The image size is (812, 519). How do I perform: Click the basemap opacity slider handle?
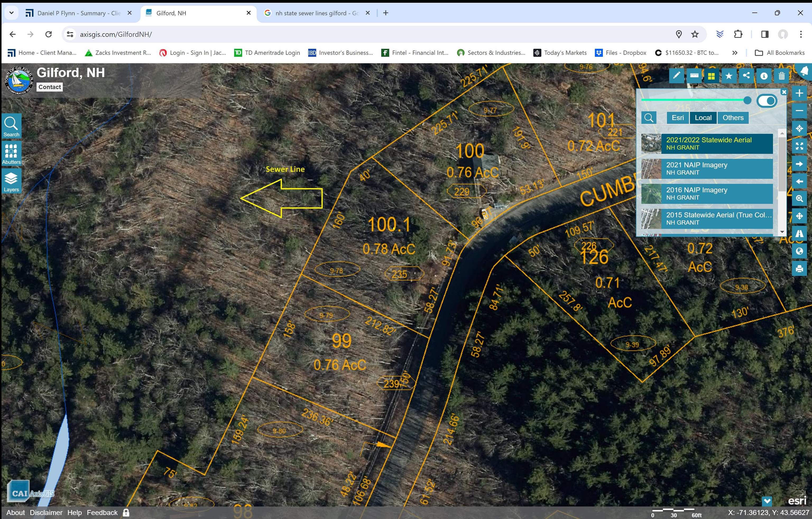pyautogui.click(x=747, y=100)
